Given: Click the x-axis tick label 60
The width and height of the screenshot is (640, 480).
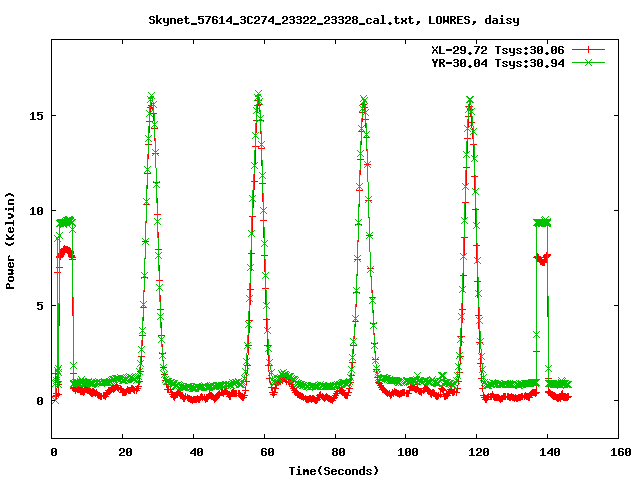Looking at the screenshot, I should click(267, 452).
